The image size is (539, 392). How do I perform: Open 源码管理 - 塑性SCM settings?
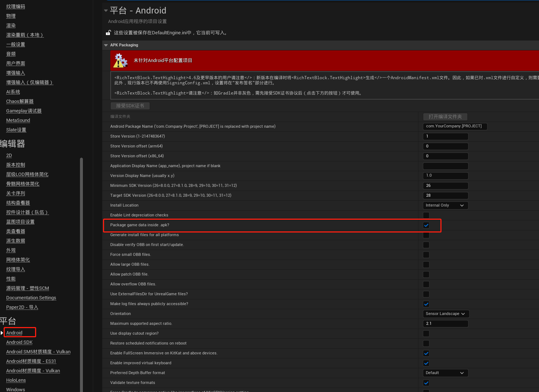28,288
